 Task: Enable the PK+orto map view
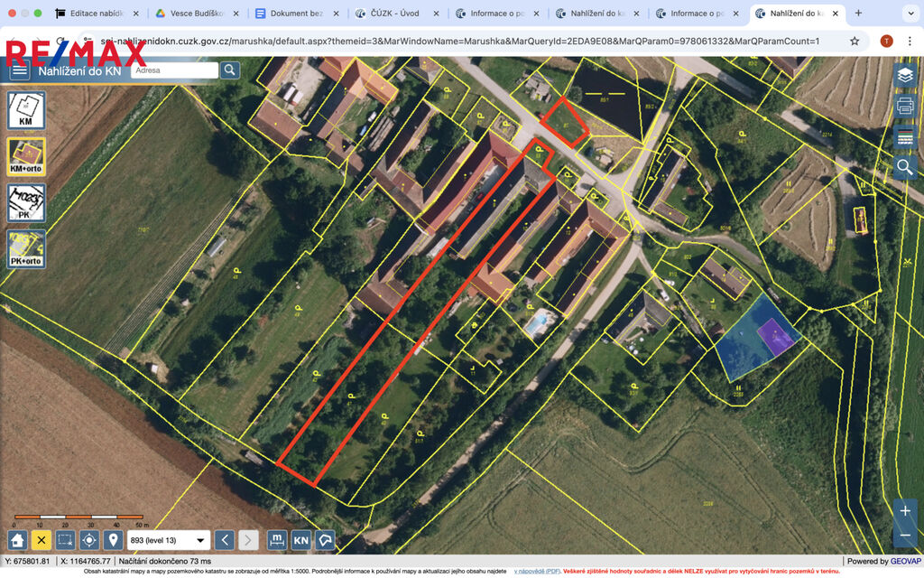click(x=25, y=248)
